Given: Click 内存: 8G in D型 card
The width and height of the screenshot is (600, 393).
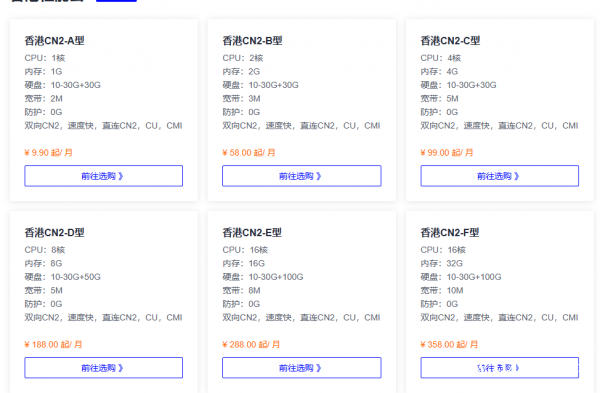Looking at the screenshot, I should [x=43, y=263].
